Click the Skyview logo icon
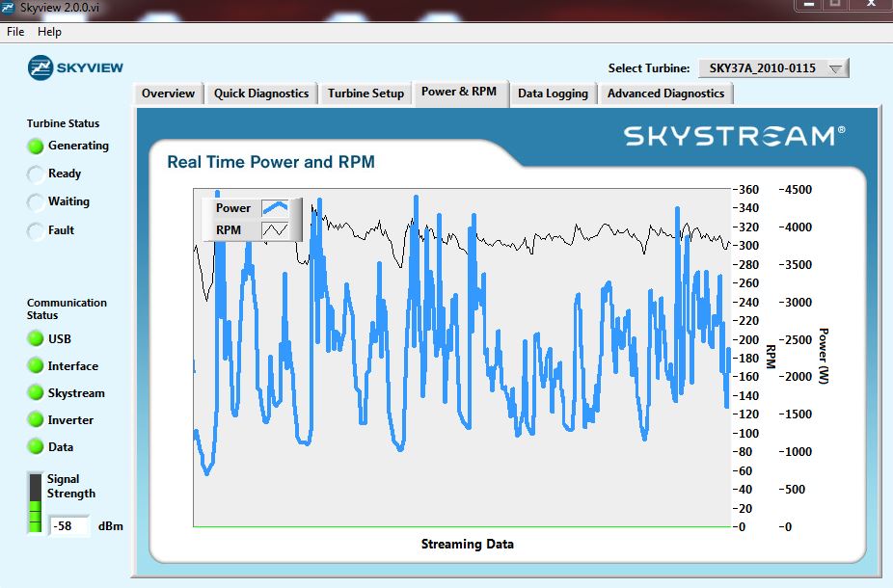This screenshot has height=588, width=893. coord(42,67)
